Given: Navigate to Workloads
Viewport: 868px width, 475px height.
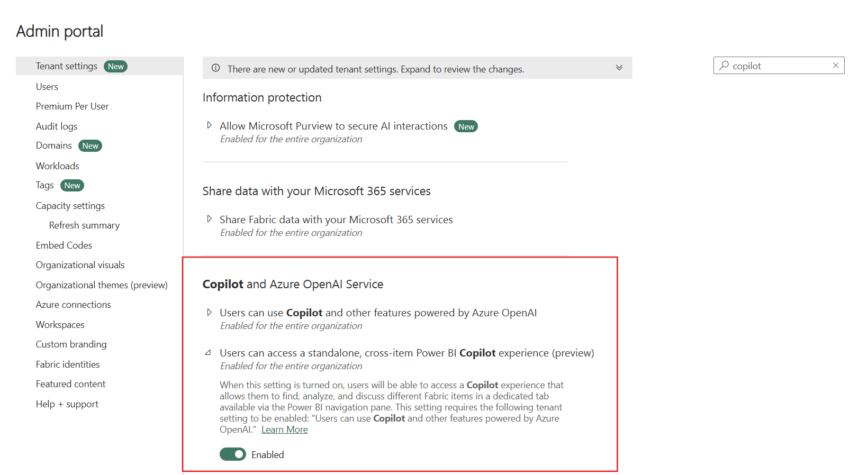Looking at the screenshot, I should (x=58, y=166).
